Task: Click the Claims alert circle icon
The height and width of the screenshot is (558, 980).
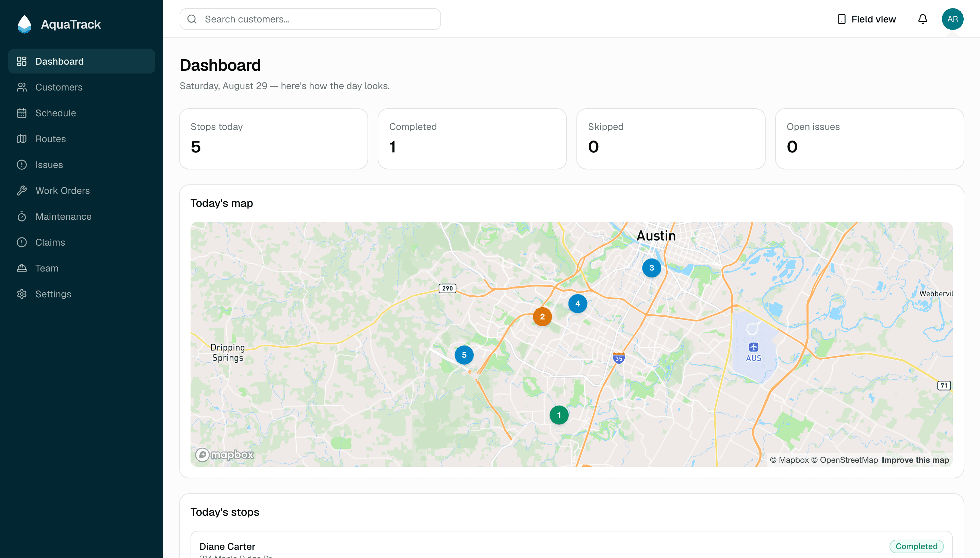Action: [22, 242]
